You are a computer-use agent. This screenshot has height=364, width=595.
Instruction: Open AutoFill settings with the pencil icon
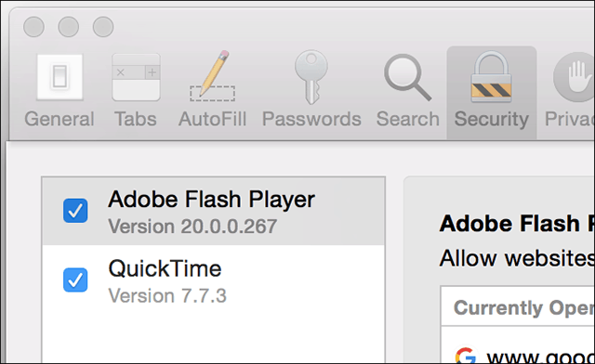coord(213,76)
